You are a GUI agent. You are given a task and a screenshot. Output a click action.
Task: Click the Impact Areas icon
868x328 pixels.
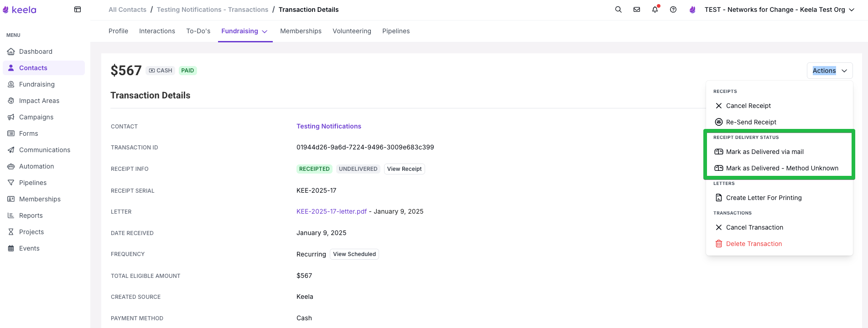(11, 101)
